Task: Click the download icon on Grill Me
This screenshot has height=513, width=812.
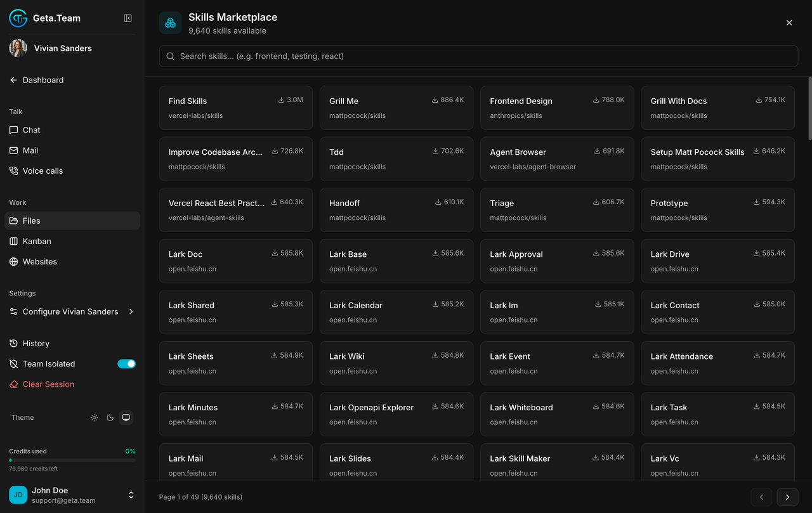Action: point(435,100)
